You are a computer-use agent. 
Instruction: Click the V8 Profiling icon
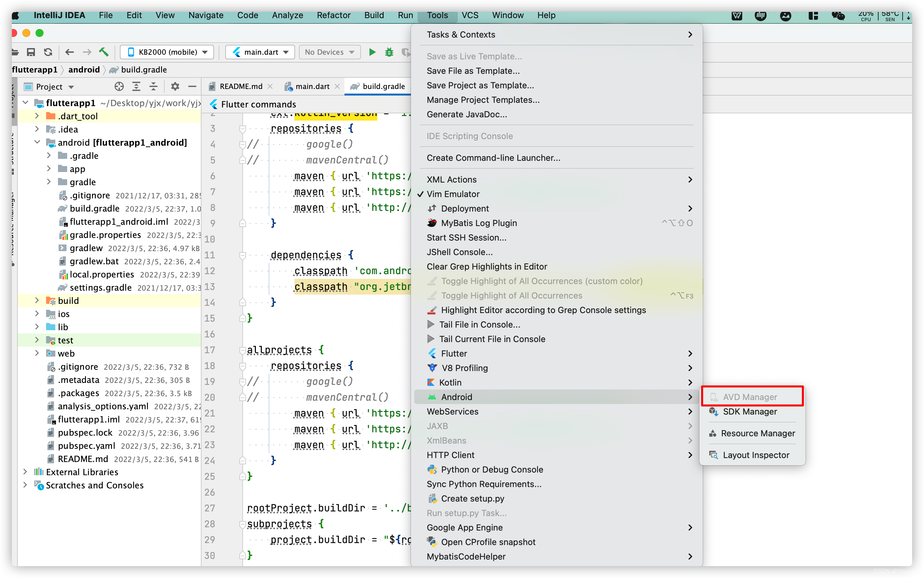(x=432, y=368)
